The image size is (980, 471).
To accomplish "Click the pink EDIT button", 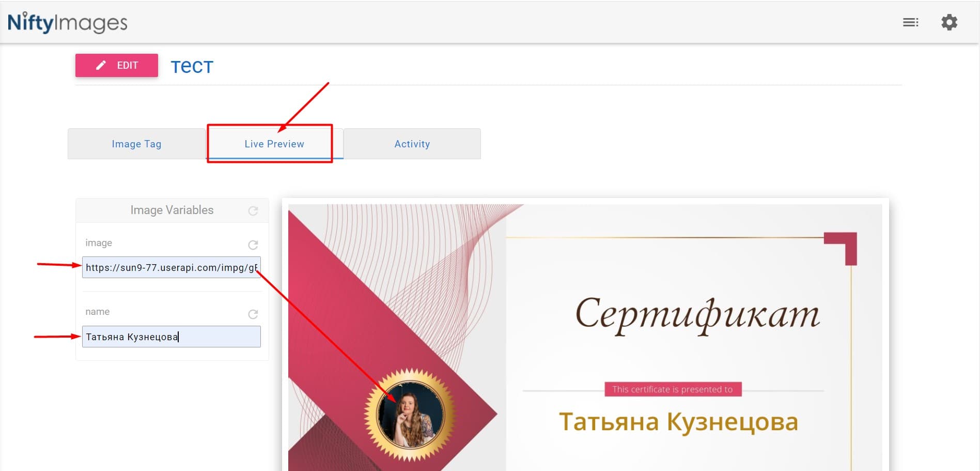I will (117, 65).
